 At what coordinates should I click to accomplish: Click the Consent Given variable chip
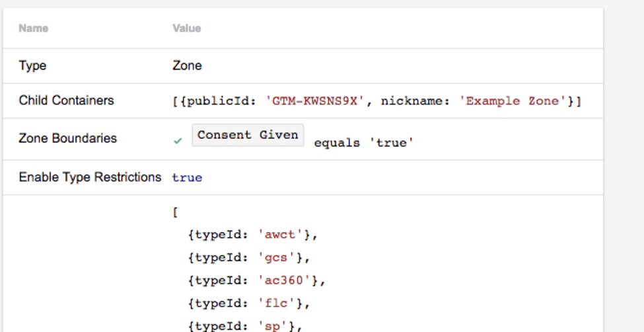pyautogui.click(x=248, y=135)
